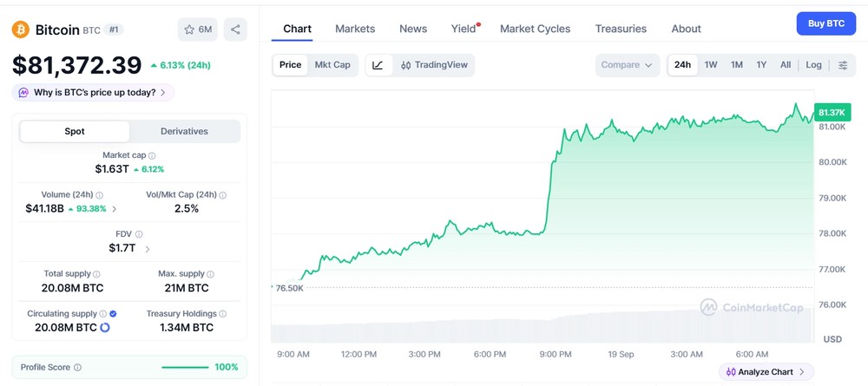Click the 1.34M BTC treasury value
Image resolution: width=868 pixels, height=386 pixels.
click(187, 327)
